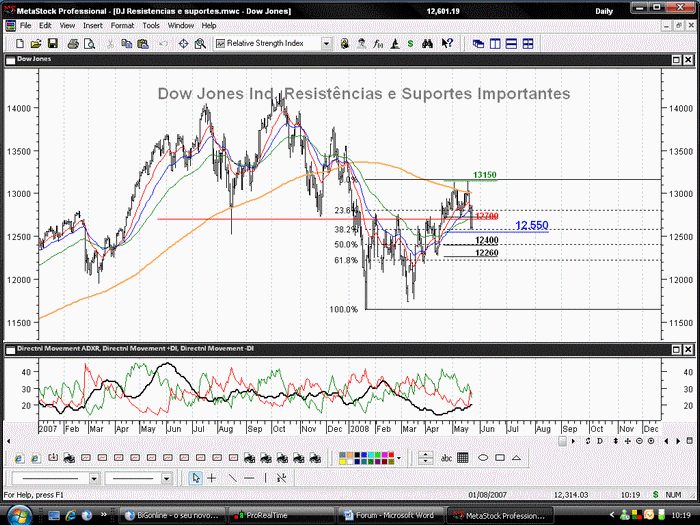
Task: Open the Explorer binoculars icon
Action: click(427, 44)
